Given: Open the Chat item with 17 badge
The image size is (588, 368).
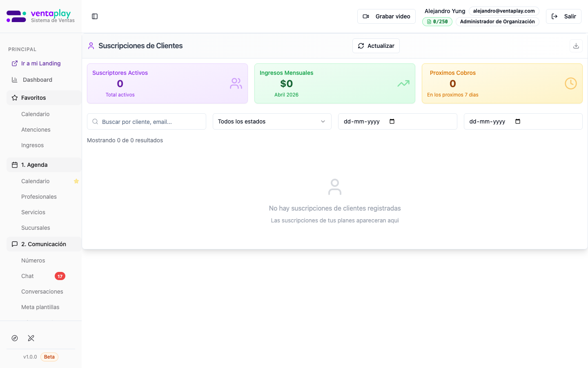Looking at the screenshot, I should 28,276.
